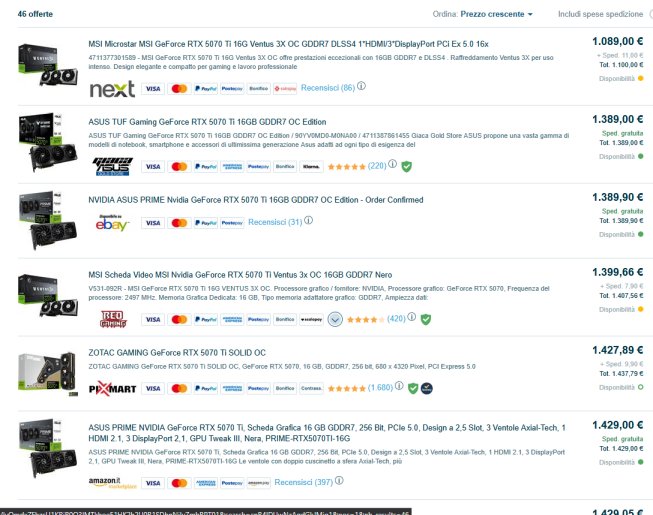Click Bonifico icon in ASUS TUF row
The width and height of the screenshot is (653, 515).
pos(284,167)
